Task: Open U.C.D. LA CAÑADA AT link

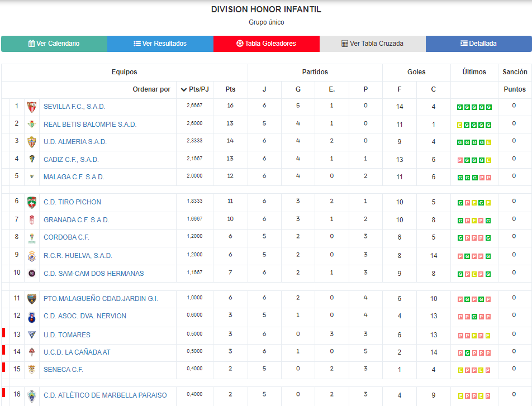Action: pos(77,352)
